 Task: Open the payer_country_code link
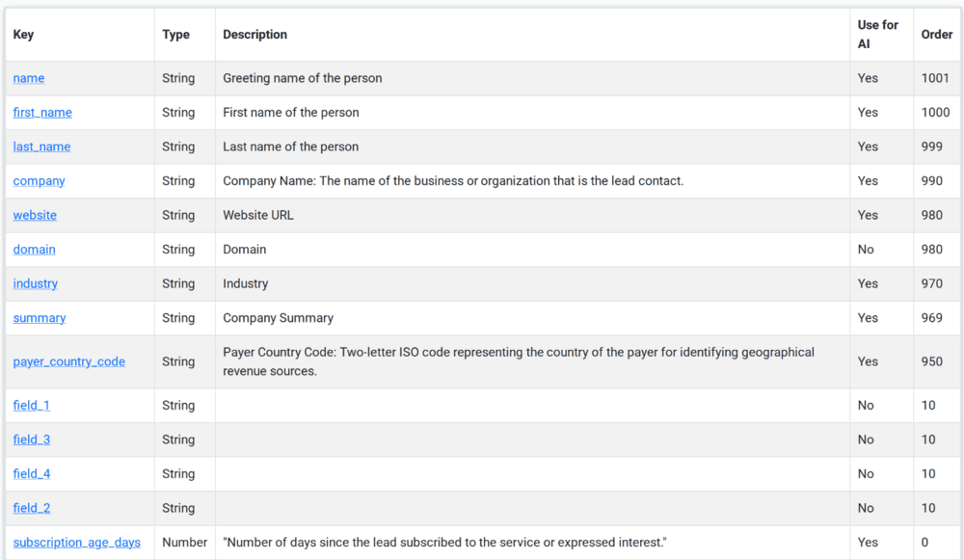point(69,361)
